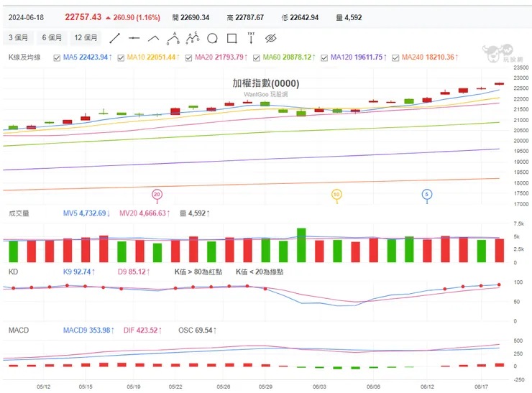Click the tallest green volume bar
The image size is (532, 393).
301,245
